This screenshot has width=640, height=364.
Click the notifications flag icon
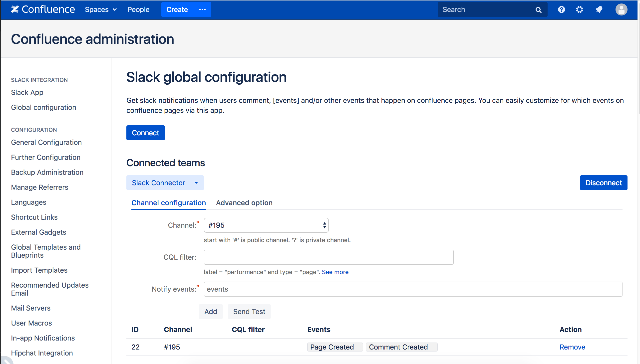599,9
